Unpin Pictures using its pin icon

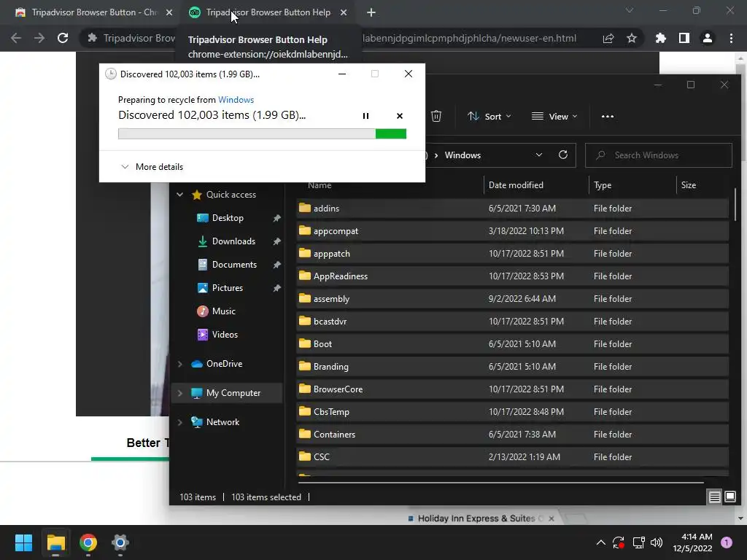276,288
